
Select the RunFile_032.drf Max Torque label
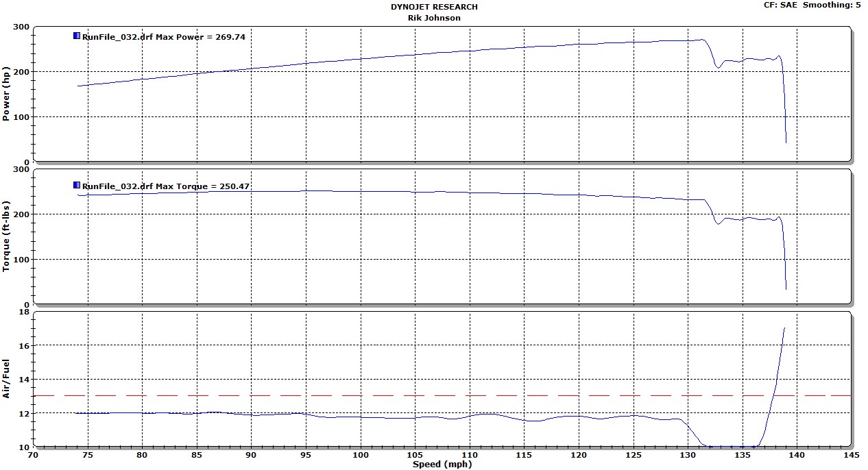pos(165,186)
